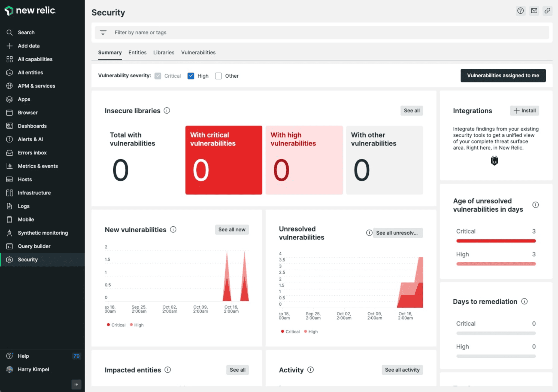This screenshot has height=392, width=558.
Task: Click the Critical severity checkbox
Action: (158, 76)
